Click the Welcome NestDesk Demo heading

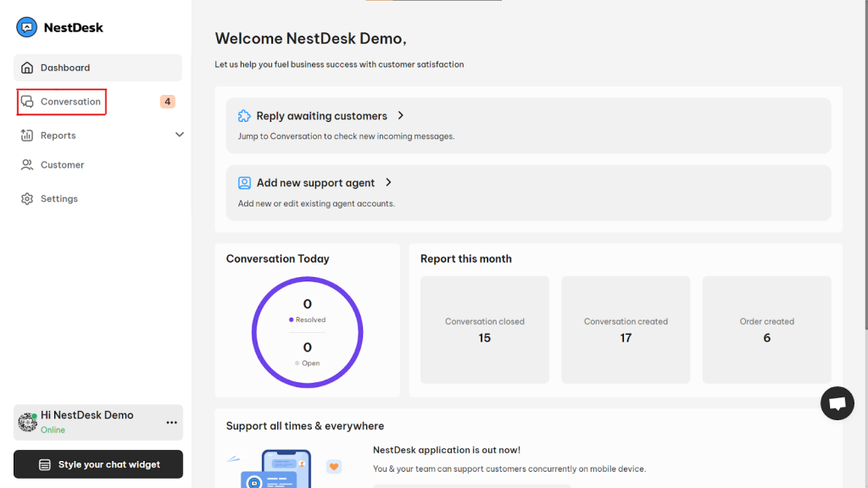point(310,39)
